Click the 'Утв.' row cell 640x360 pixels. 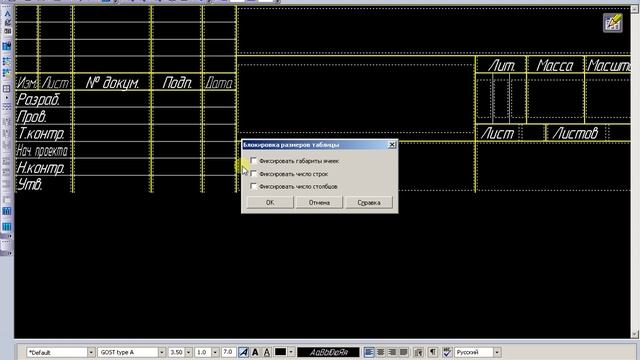point(44,184)
